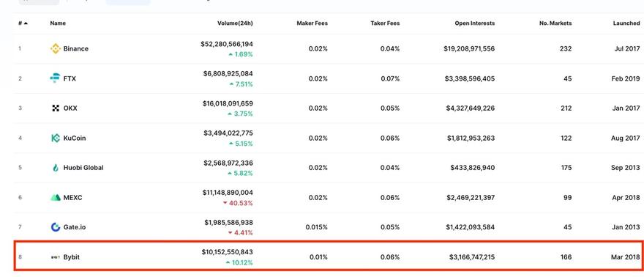This screenshot has width=644, height=277.
Task: Click the KuCoin logo icon
Action: [56, 138]
